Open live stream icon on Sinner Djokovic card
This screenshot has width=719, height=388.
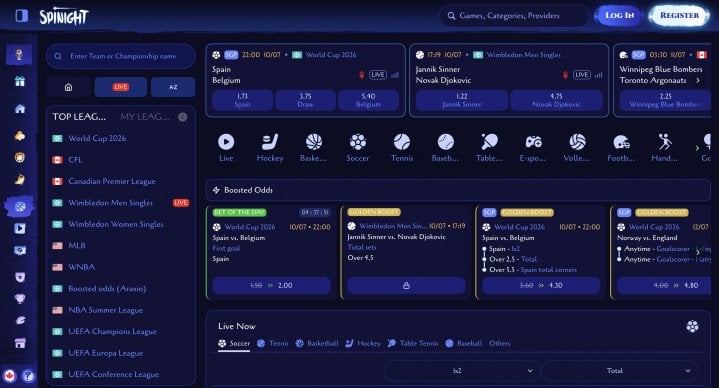coord(565,75)
